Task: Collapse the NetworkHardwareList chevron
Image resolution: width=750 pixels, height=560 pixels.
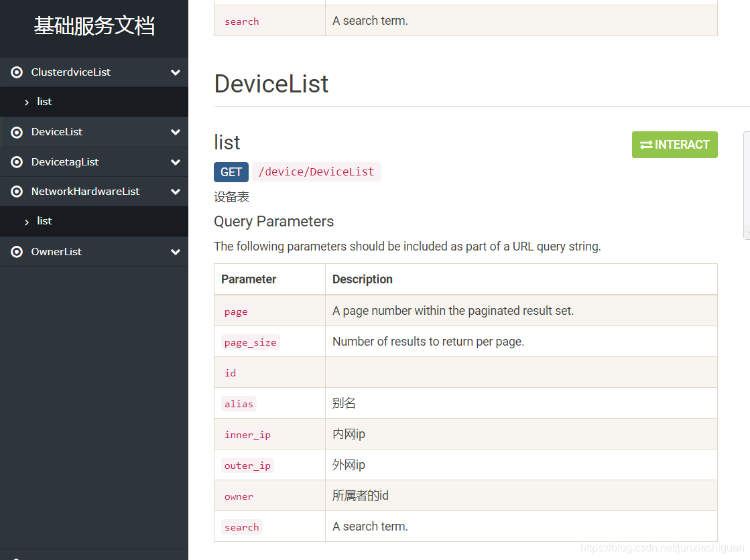Action: (x=176, y=192)
